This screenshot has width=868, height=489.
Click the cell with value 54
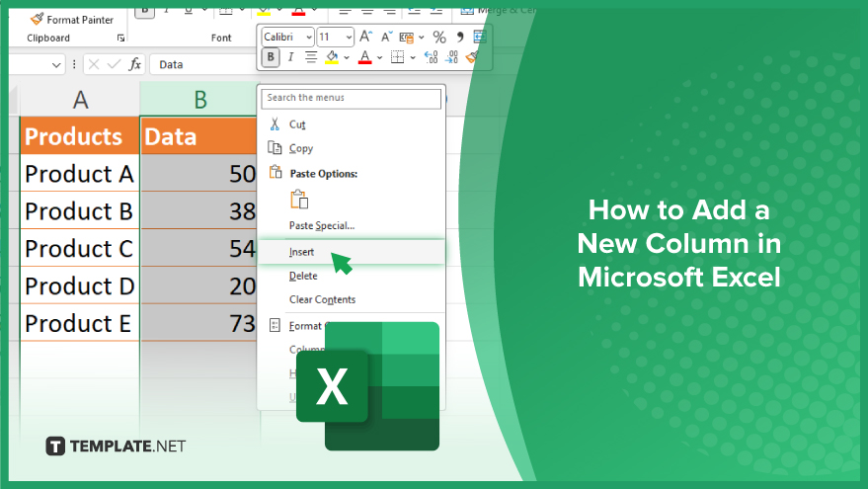tap(199, 249)
